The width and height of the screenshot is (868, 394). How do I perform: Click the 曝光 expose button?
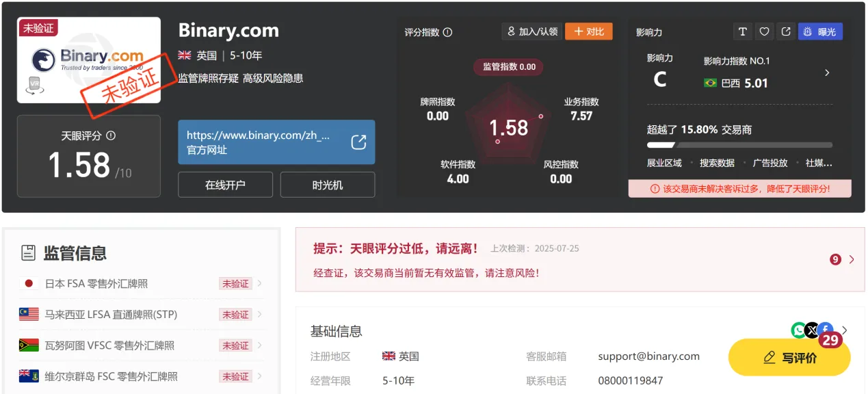click(x=820, y=31)
